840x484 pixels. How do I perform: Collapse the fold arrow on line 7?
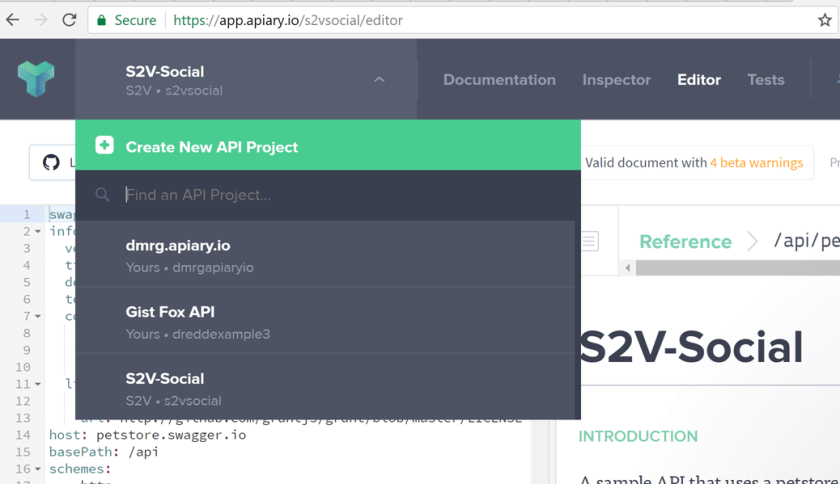[x=38, y=316]
